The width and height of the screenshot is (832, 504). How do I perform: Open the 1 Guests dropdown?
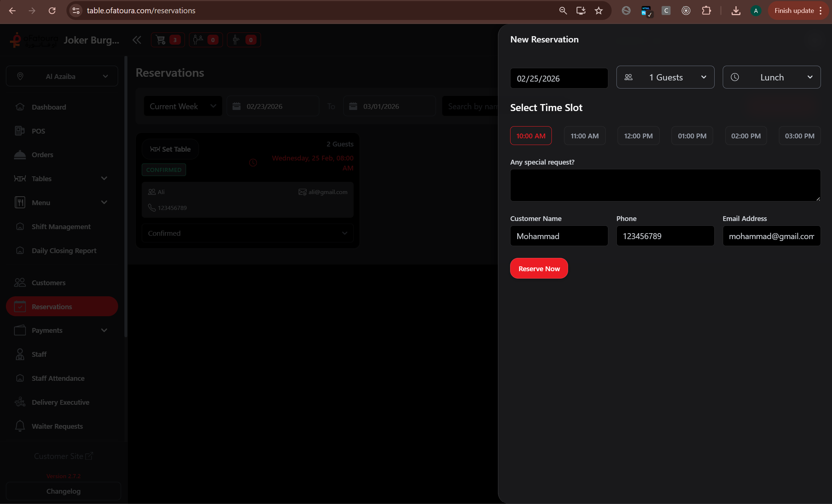665,77
